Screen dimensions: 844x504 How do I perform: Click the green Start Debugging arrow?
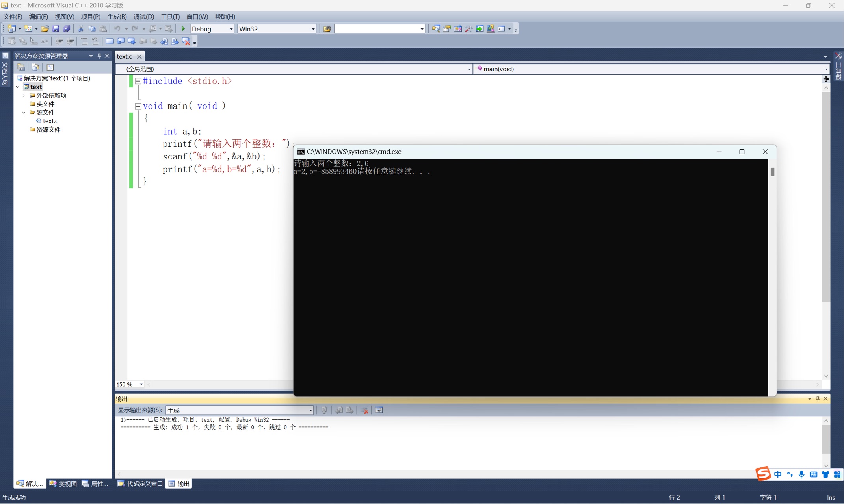tap(183, 29)
